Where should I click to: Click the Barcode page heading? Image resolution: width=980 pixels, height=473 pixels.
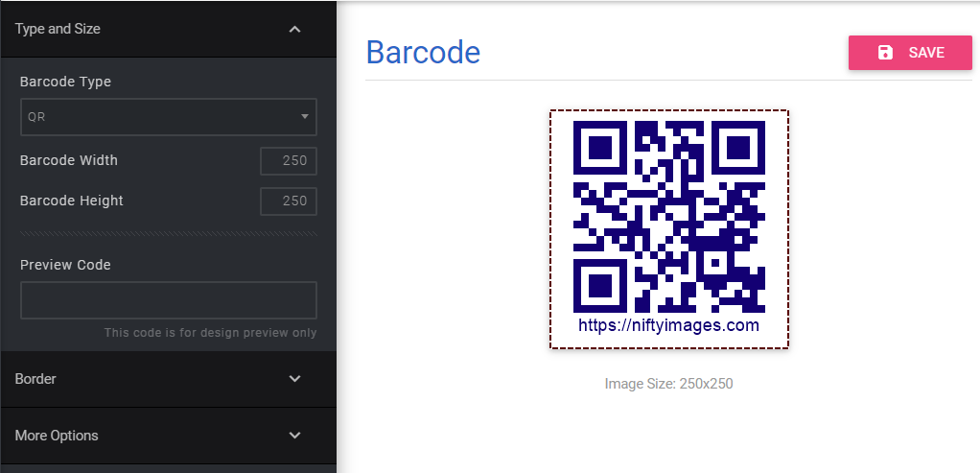[x=423, y=53]
